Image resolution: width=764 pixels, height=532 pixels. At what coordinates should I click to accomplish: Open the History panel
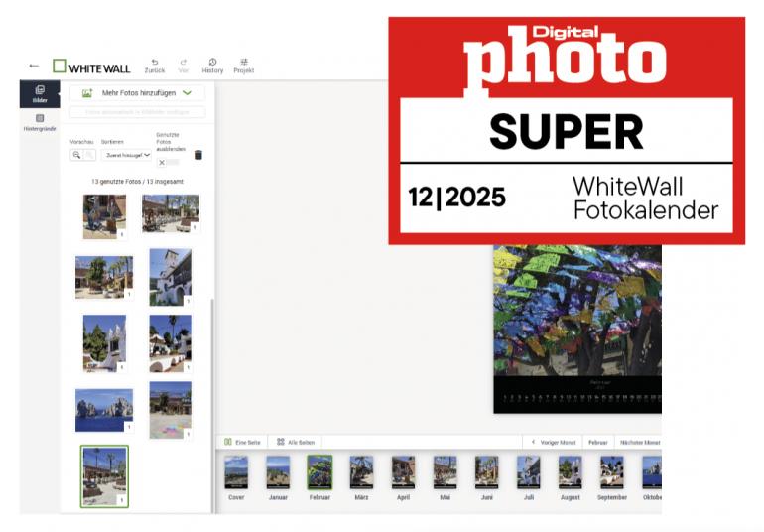click(x=212, y=66)
